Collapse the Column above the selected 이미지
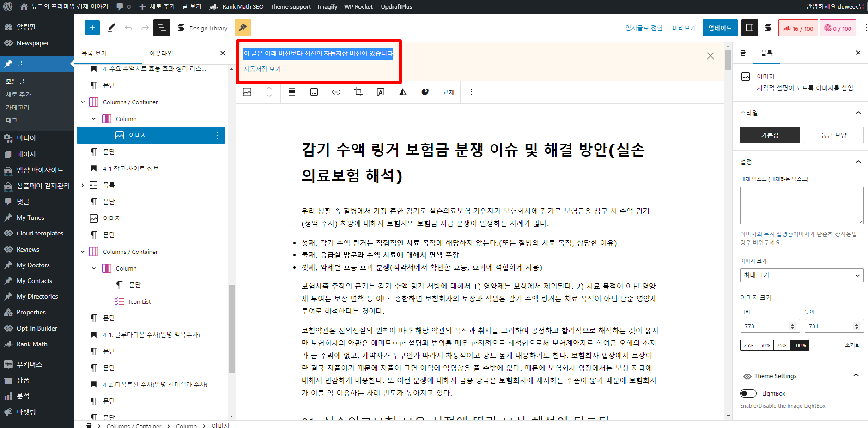 [94, 119]
